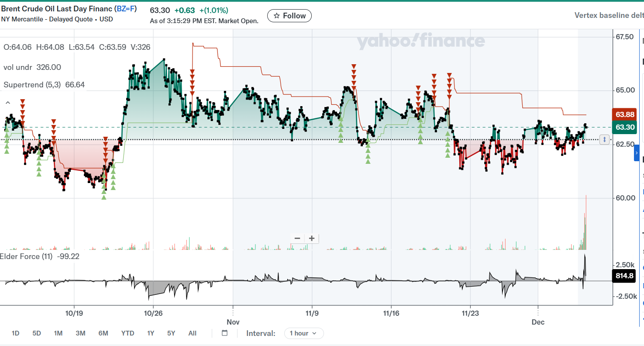
Task: Switch to the 1D range tab
Action: [x=16, y=333]
